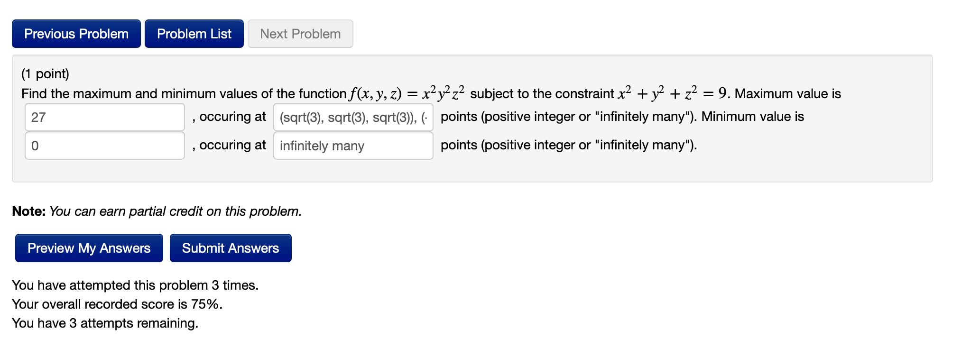Select the minimum value input containing 0
The image size is (980, 348).
coord(104,146)
